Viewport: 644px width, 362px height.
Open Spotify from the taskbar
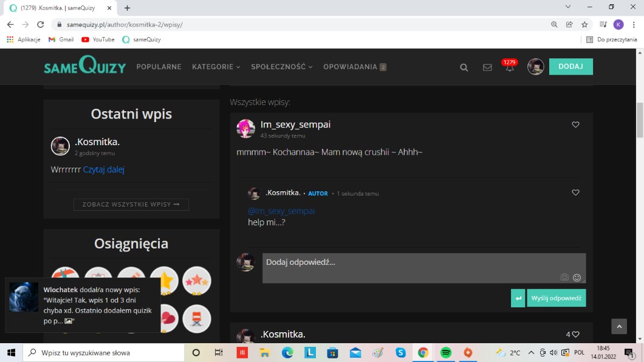(x=445, y=353)
